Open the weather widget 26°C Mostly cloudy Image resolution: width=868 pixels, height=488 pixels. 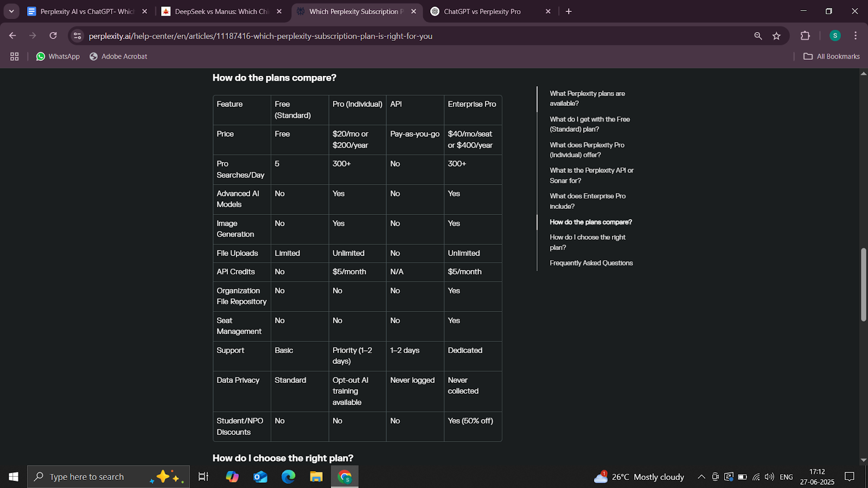pyautogui.click(x=639, y=477)
